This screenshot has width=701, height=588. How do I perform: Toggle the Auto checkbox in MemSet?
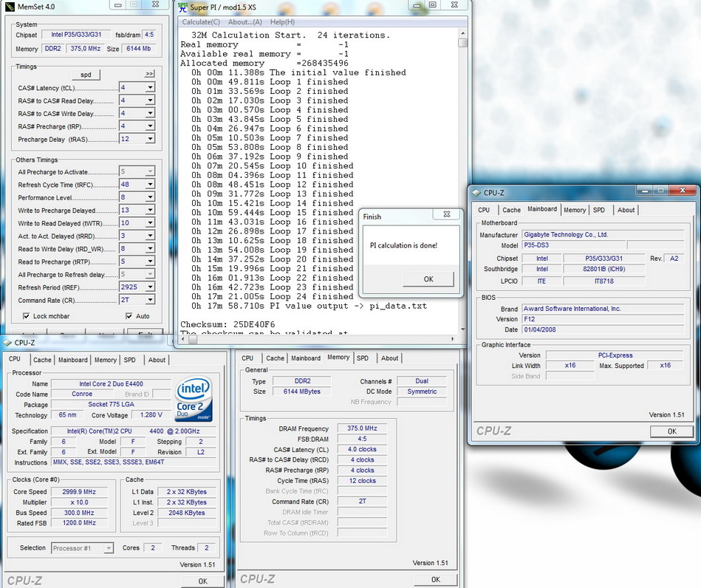129,316
